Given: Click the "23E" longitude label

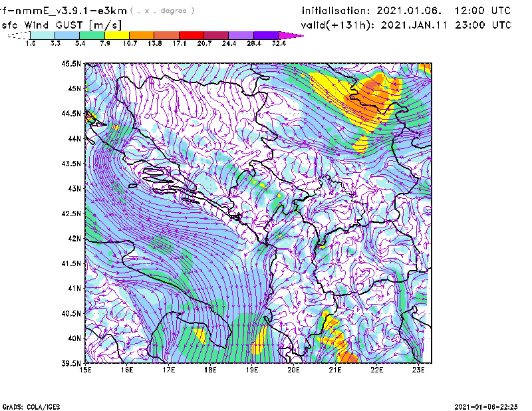Looking at the screenshot, I should coord(418,370).
